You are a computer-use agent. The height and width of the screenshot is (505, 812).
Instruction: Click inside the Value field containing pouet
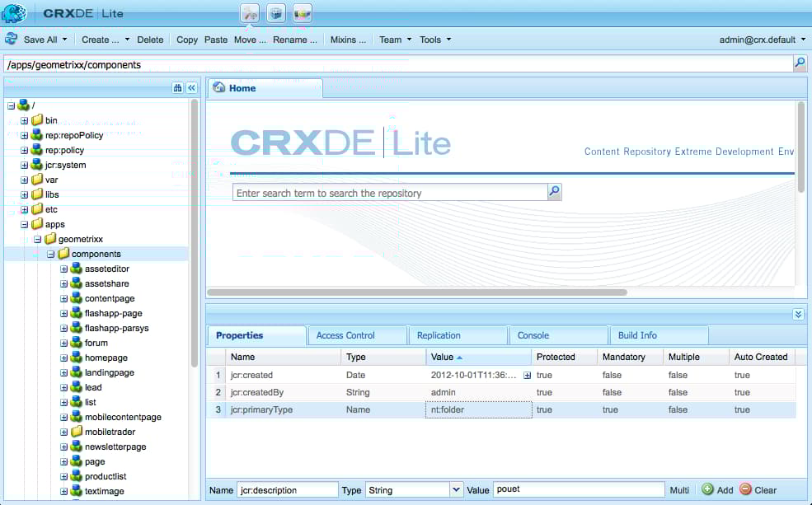pos(577,489)
